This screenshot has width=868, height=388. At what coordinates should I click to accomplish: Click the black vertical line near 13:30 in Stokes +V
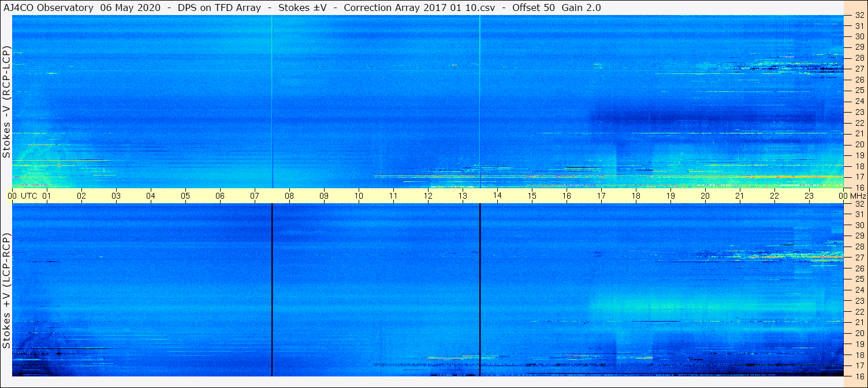[x=480, y=290]
